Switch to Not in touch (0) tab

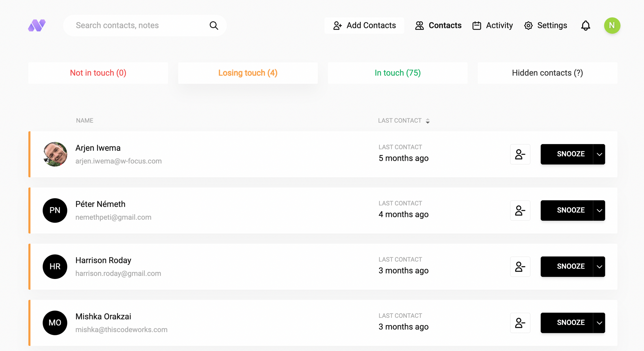click(98, 73)
